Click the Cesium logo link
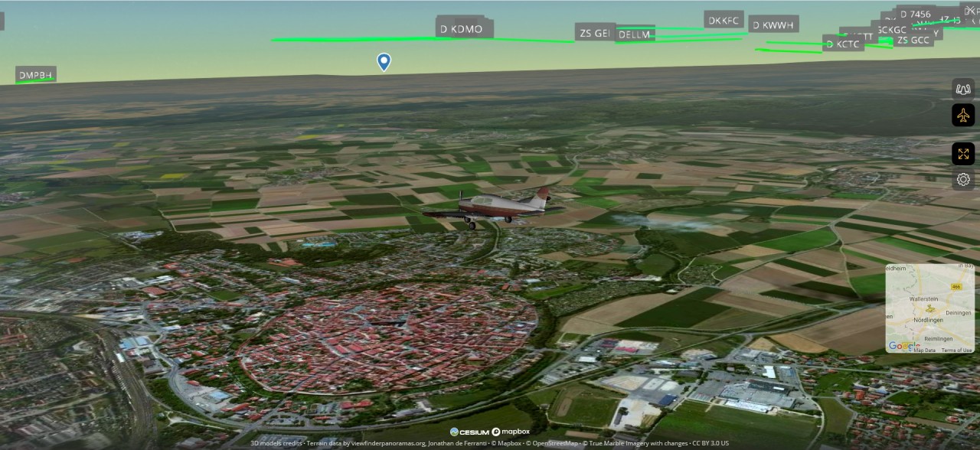Screen dimensions: 980x450 tap(469, 432)
